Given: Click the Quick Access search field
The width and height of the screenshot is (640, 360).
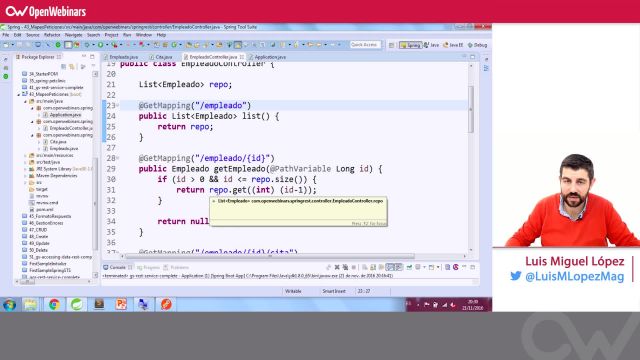Looking at the screenshot, I should pos(365,45).
